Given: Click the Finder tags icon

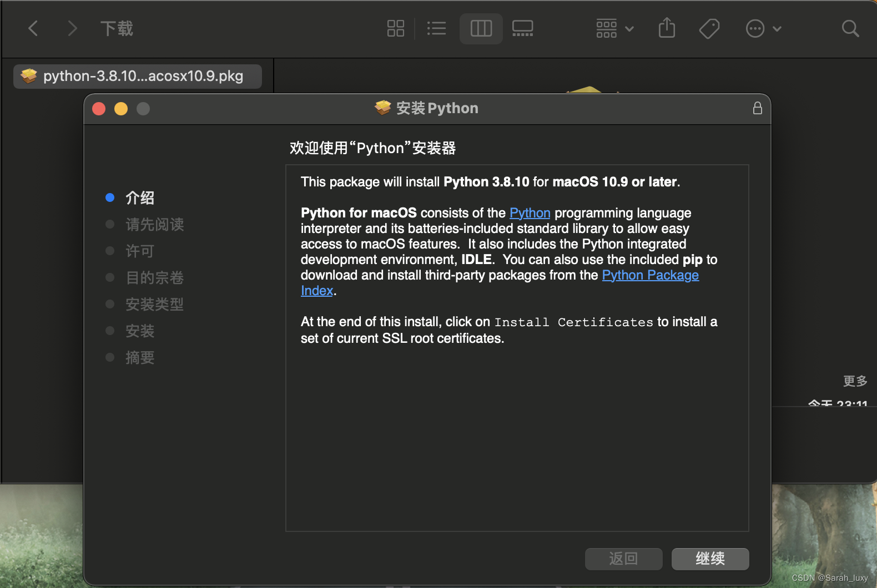Looking at the screenshot, I should pos(709,28).
